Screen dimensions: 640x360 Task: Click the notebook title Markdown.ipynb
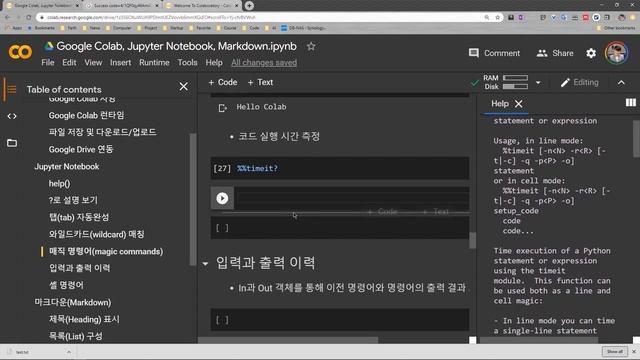[176, 46]
